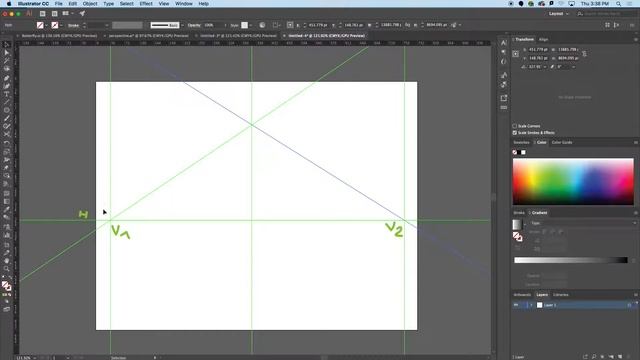The height and width of the screenshot is (360, 640).
Task: Open the gradient Type dropdown
Action: (x=583, y=223)
